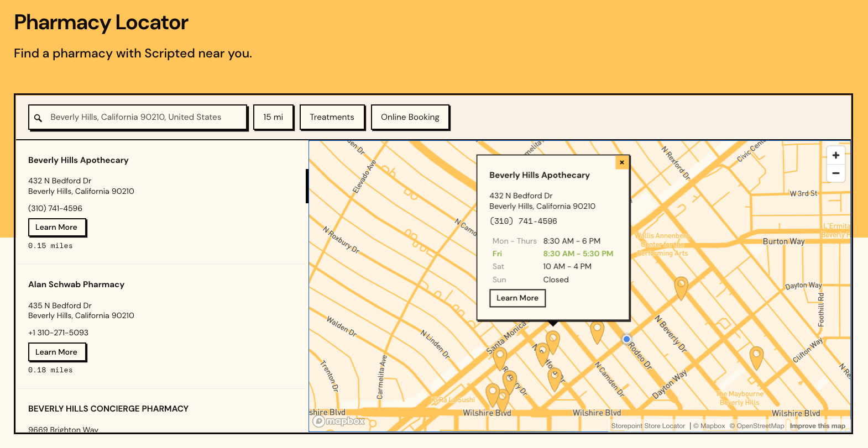Open the 15 mi radius dropdown
Viewport: 868px width, 448px height.
click(273, 117)
